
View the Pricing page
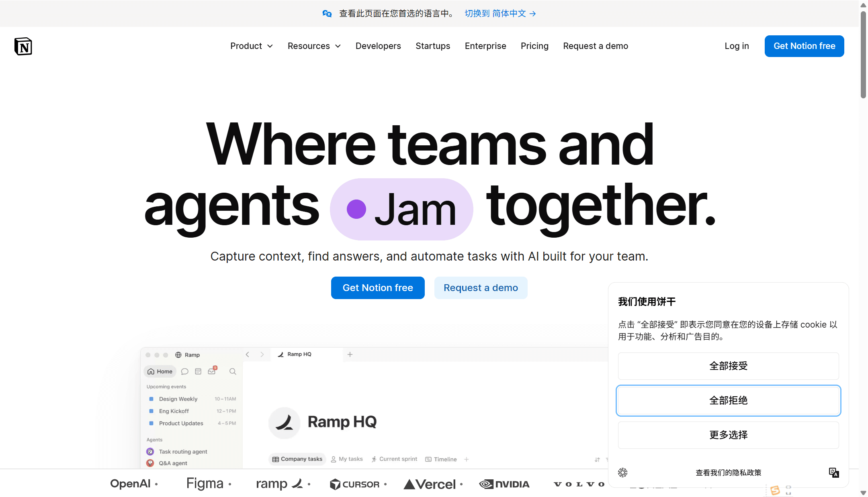[x=534, y=46]
